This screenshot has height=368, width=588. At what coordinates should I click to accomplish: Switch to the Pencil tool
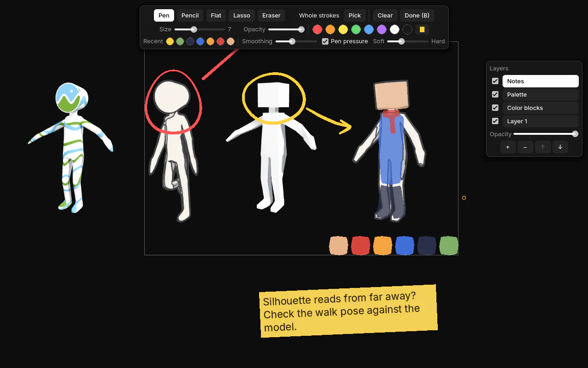click(x=190, y=15)
